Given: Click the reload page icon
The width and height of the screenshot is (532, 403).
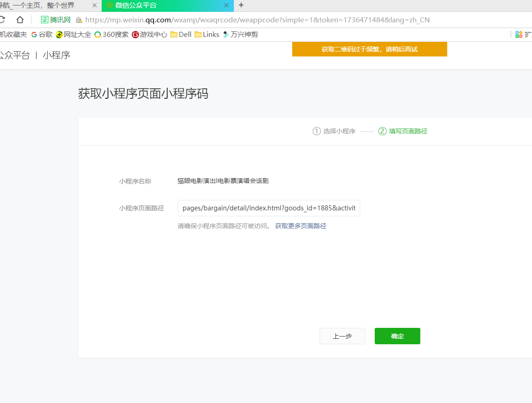Looking at the screenshot, I should click(2, 20).
